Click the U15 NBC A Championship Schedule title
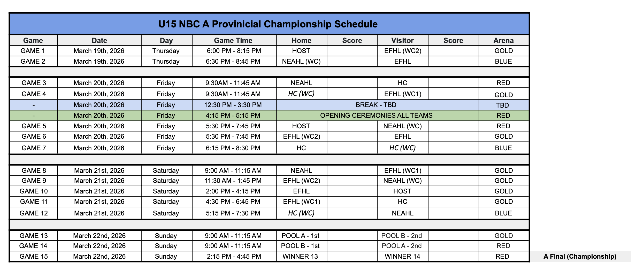644x269 pixels. [268, 24]
